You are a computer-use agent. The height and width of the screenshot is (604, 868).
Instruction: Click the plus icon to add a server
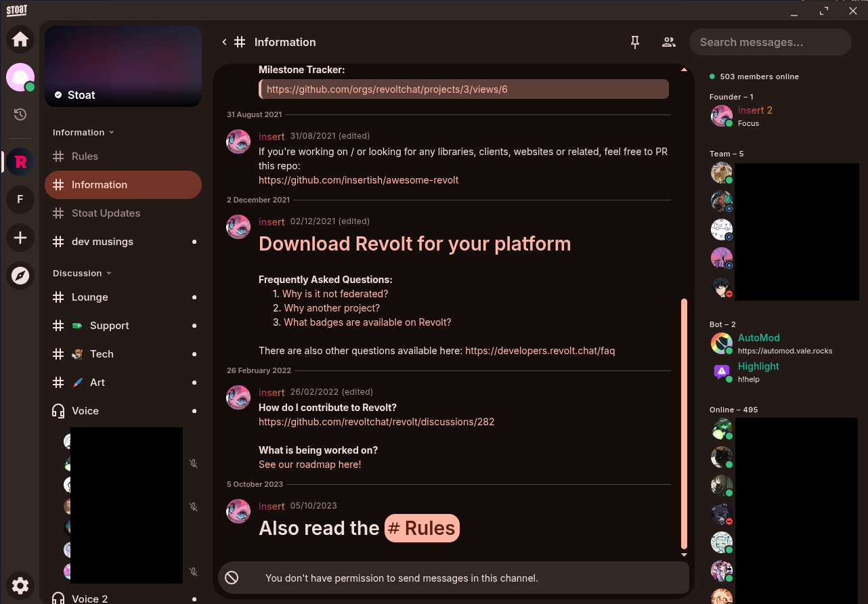[20, 238]
